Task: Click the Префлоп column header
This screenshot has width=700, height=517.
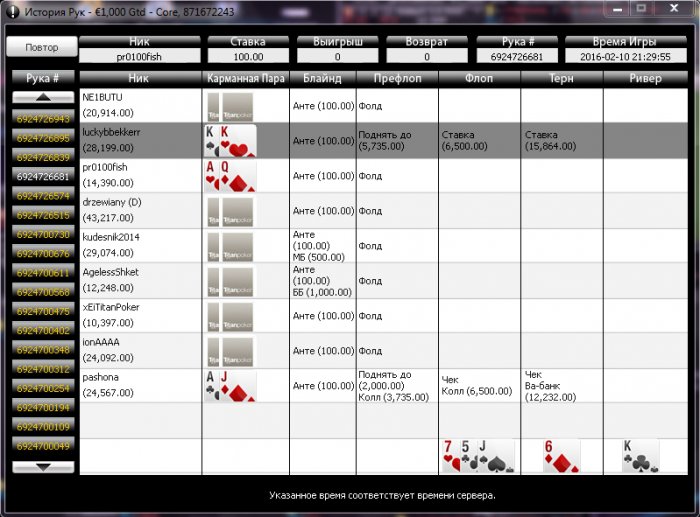Action: [x=397, y=78]
